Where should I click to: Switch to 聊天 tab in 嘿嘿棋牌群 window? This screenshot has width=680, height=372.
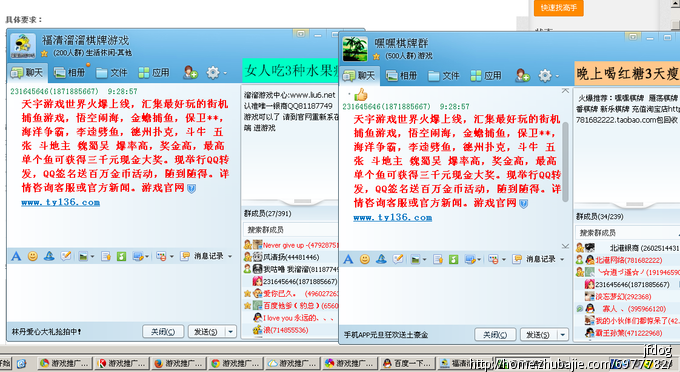(360, 75)
